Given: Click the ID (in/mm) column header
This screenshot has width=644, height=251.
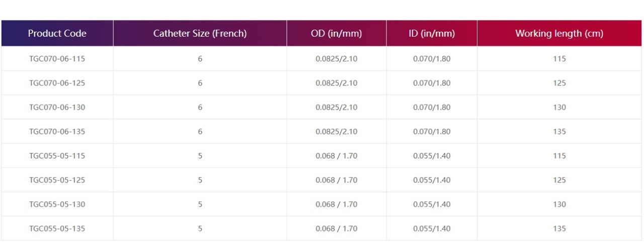Looking at the screenshot, I should (x=432, y=34).
